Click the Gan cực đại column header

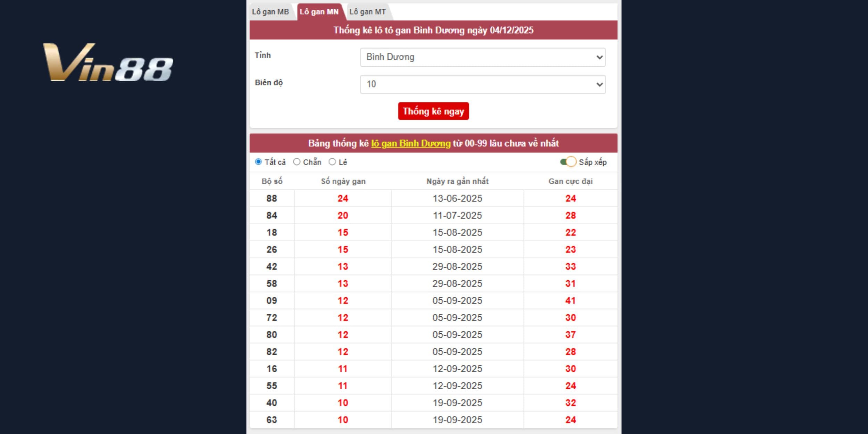570,181
